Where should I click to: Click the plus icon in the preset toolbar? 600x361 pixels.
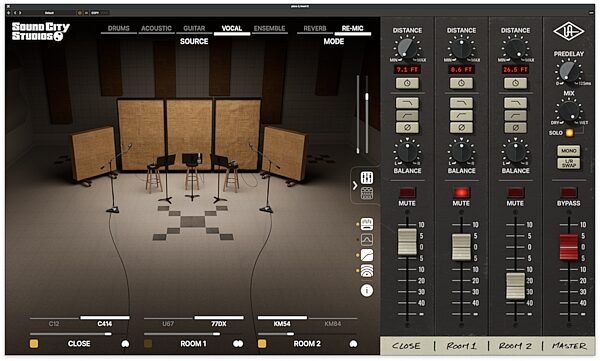(8, 13)
